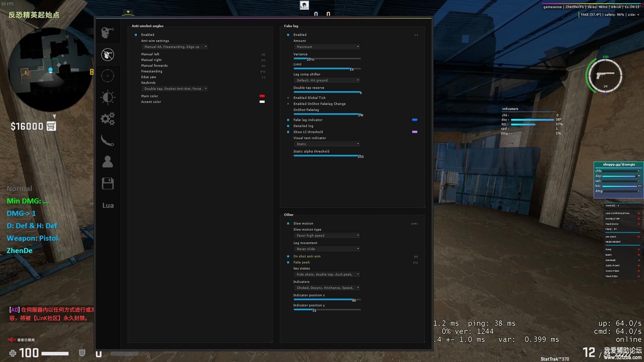Screen dimensions: 644x362
Task: Click the gamesense watermark bar
Action: [591, 7]
